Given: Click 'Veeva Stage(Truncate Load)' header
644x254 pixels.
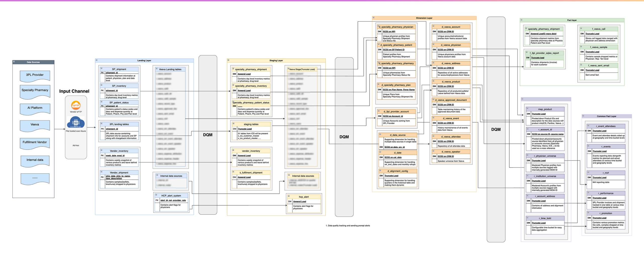Looking at the screenshot, I should pos(302,69).
